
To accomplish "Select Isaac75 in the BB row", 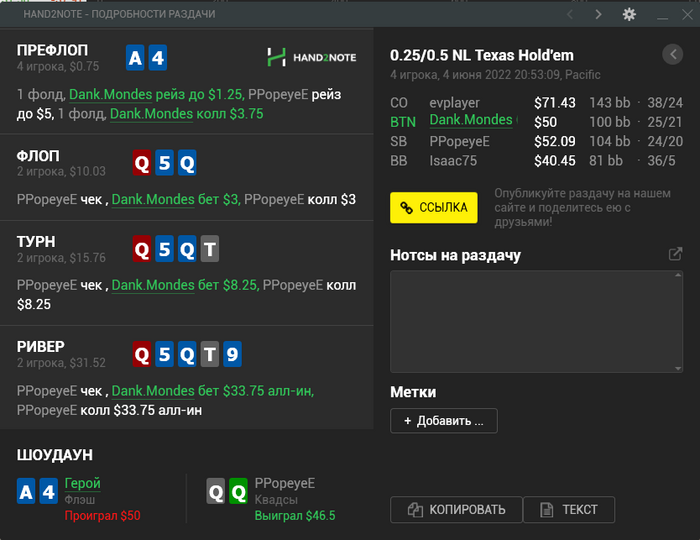I will (453, 161).
